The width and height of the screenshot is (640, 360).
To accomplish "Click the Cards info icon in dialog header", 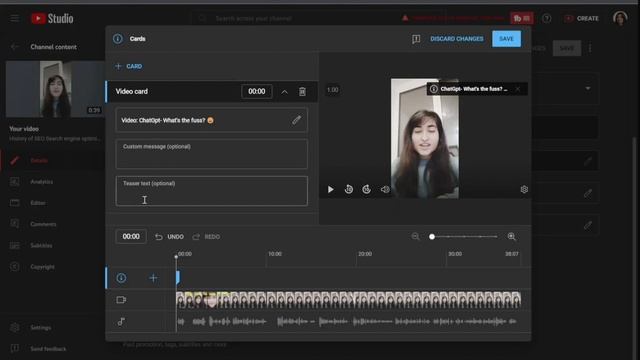I will 118,39.
